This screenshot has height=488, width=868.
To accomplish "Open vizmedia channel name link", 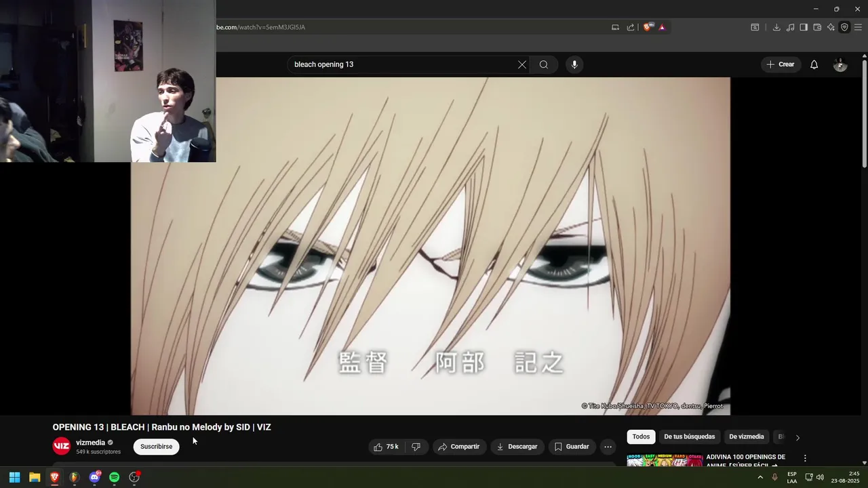I will click(x=91, y=443).
